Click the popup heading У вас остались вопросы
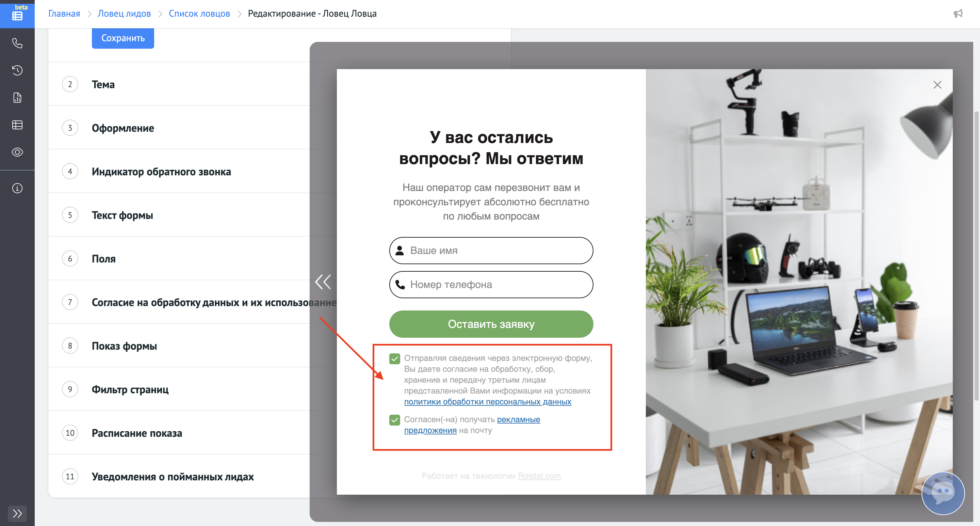The height and width of the screenshot is (526, 980). coord(491,148)
